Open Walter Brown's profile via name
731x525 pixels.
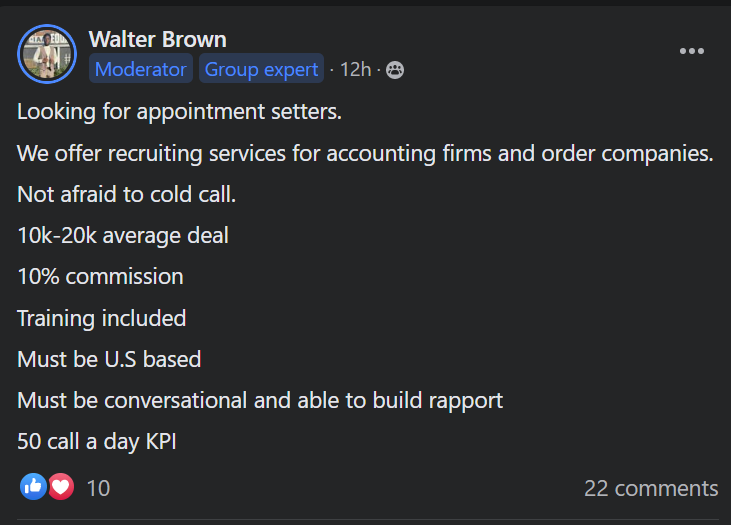click(x=157, y=39)
